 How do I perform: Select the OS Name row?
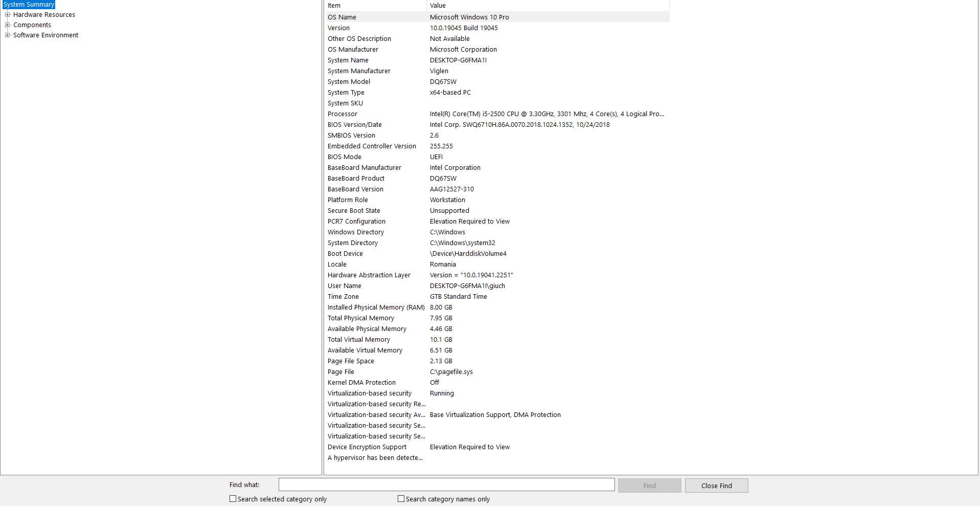pyautogui.click(x=497, y=17)
